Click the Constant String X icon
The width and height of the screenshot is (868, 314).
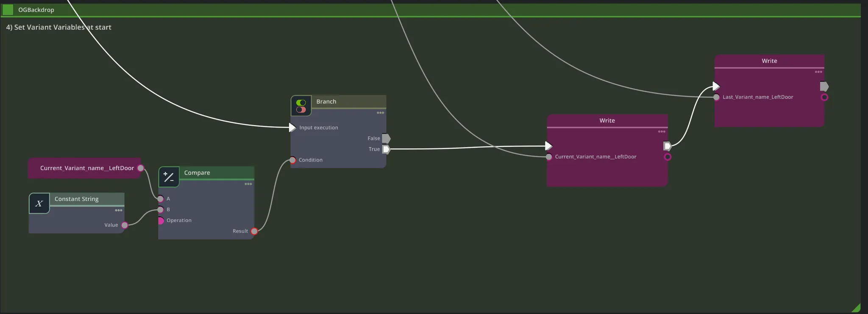pyautogui.click(x=39, y=204)
